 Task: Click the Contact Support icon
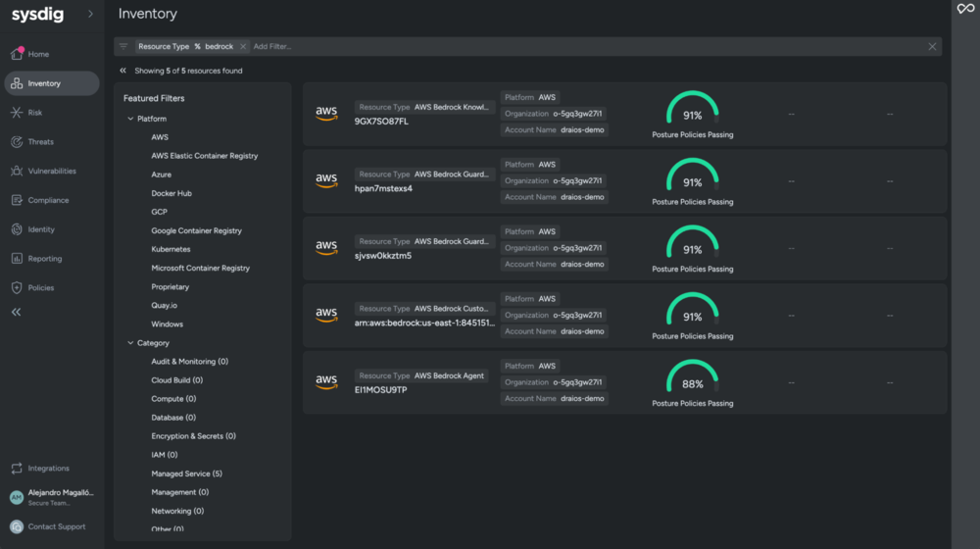point(17,526)
